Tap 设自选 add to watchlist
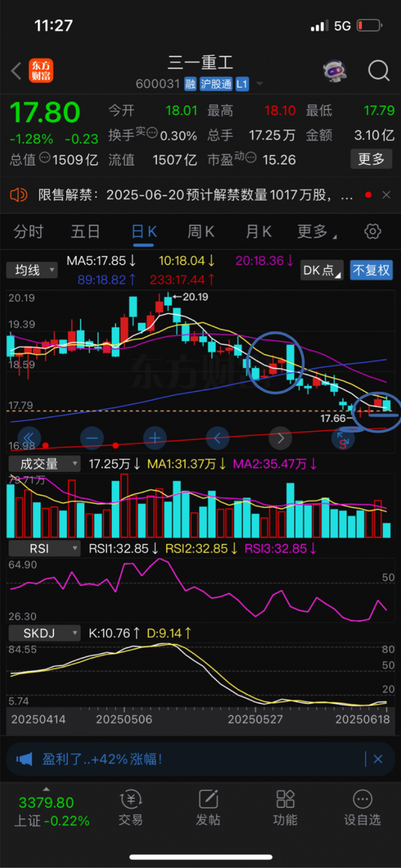Screen dimensions: 401x868 pyautogui.click(x=362, y=807)
